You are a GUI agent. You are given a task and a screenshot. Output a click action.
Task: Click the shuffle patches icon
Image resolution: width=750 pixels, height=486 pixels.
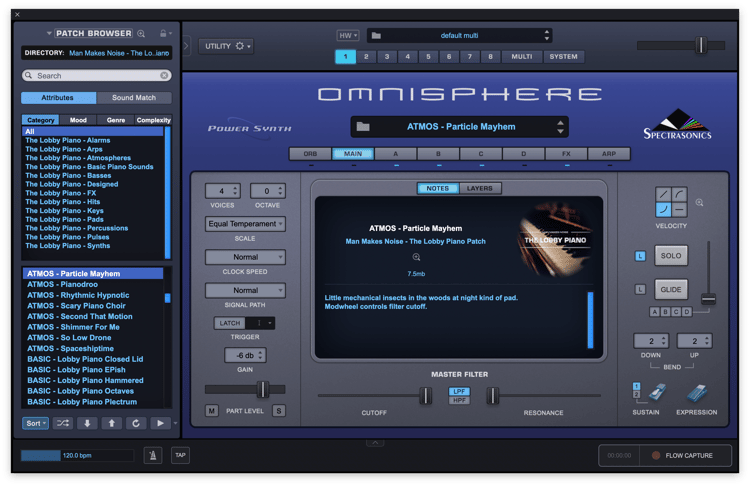(63, 423)
